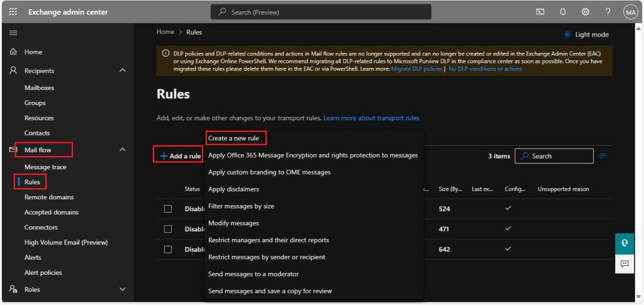
Task: Open the notifications bell
Action: [x=563, y=12]
